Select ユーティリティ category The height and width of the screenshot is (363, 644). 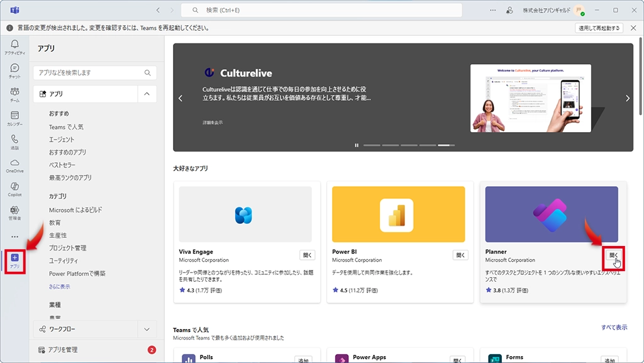(x=64, y=260)
